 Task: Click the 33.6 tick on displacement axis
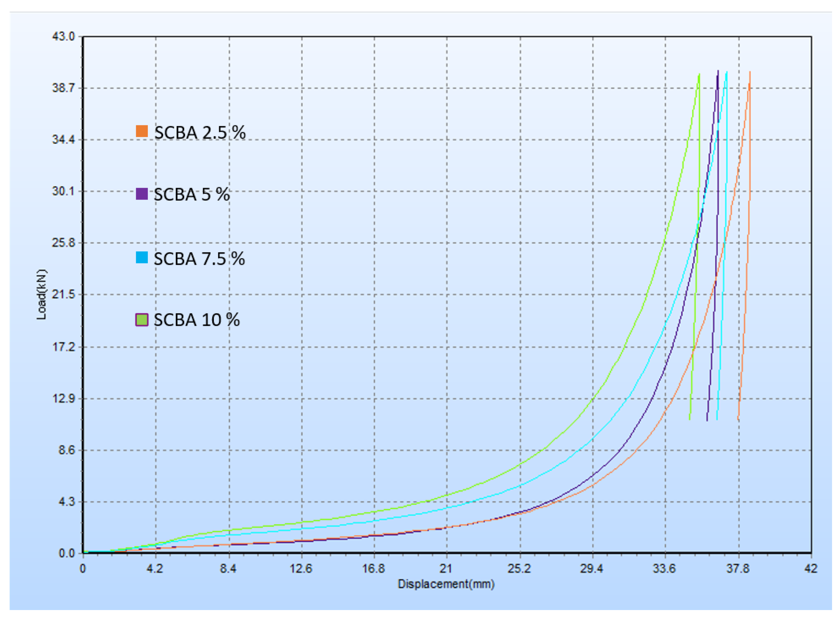664,568
